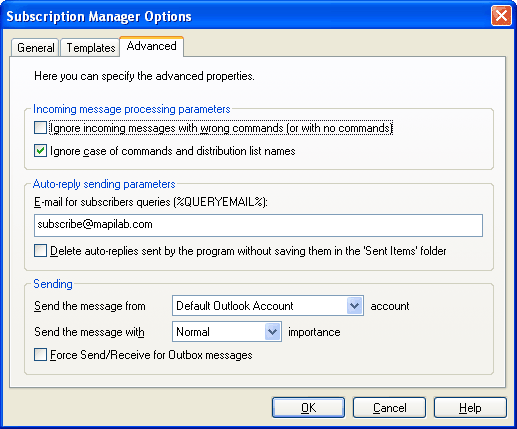Click the Cancel button
Image resolution: width=517 pixels, height=429 pixels.
pyautogui.click(x=389, y=407)
